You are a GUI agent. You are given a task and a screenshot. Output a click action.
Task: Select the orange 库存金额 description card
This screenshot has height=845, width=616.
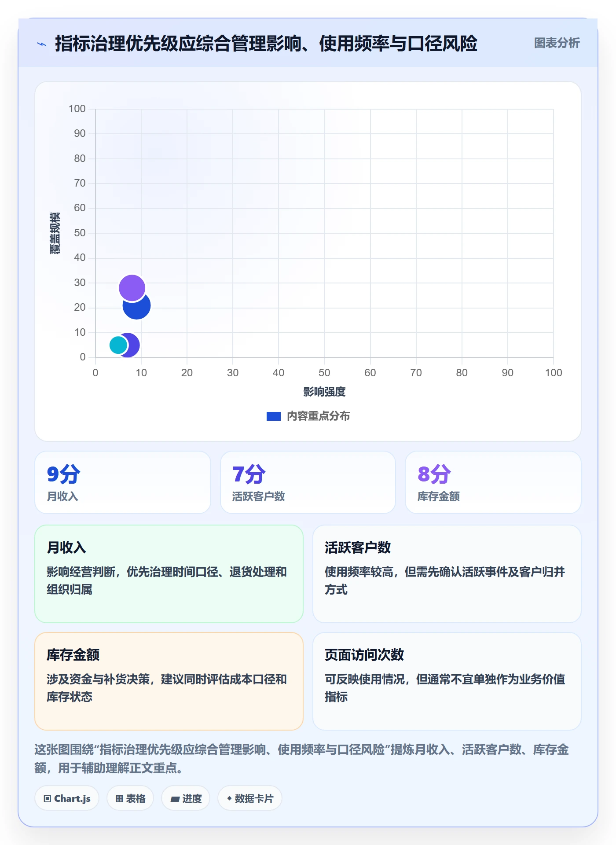point(169,681)
